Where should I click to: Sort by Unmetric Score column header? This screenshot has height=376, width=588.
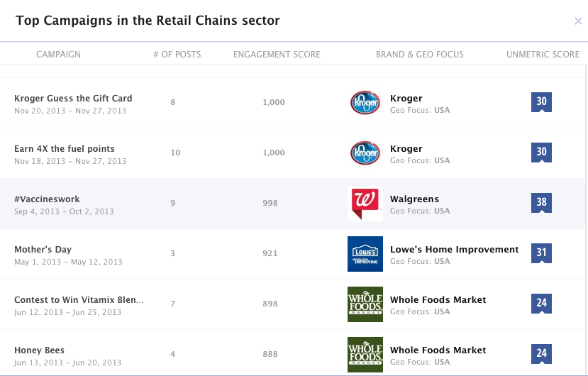(x=543, y=55)
